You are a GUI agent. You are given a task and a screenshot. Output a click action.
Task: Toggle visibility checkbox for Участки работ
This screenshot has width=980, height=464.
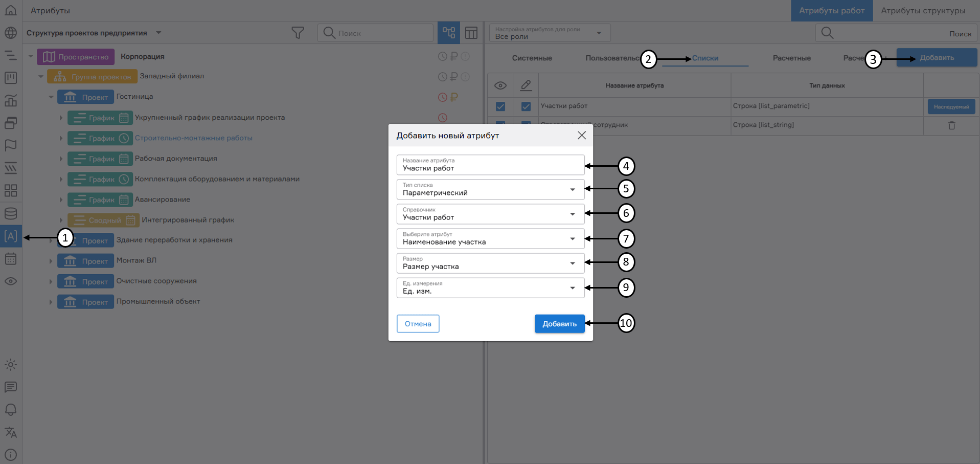500,106
